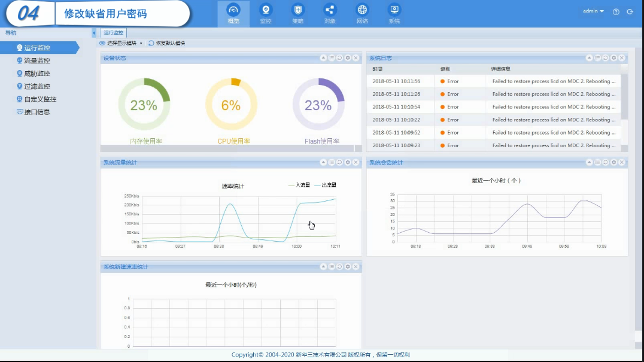The width and height of the screenshot is (644, 362).
Task: Click the logout icon beside help
Action: [629, 12]
